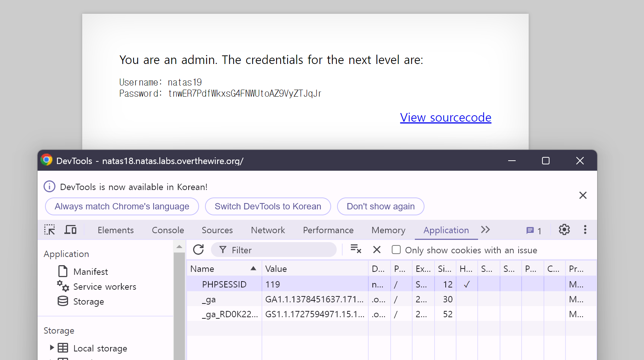Screen dimensions: 644x360
Task: Click the cookie Filter input field
Action: click(x=274, y=250)
